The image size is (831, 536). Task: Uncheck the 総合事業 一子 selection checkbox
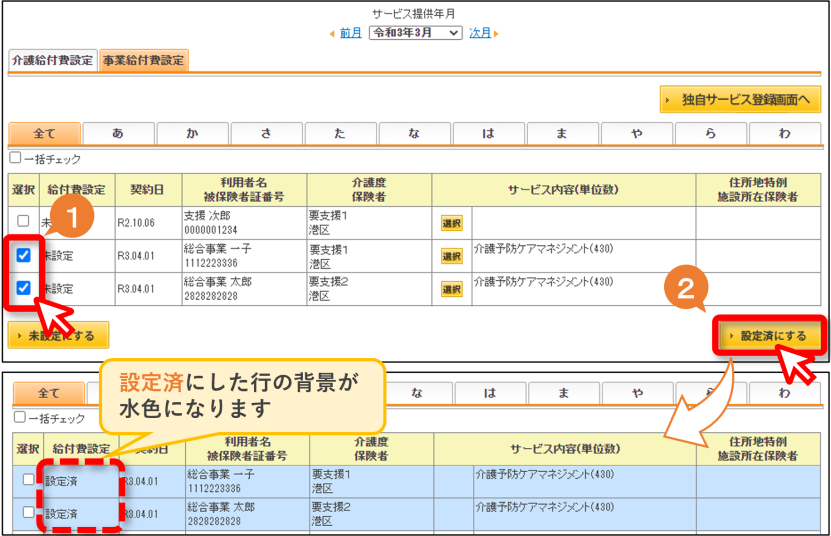[23, 255]
